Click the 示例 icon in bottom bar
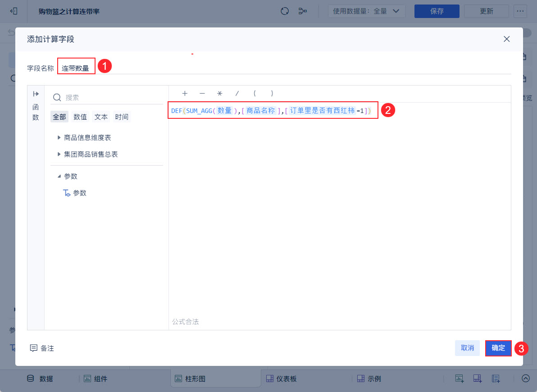537x392 pixels. pyautogui.click(x=361, y=378)
